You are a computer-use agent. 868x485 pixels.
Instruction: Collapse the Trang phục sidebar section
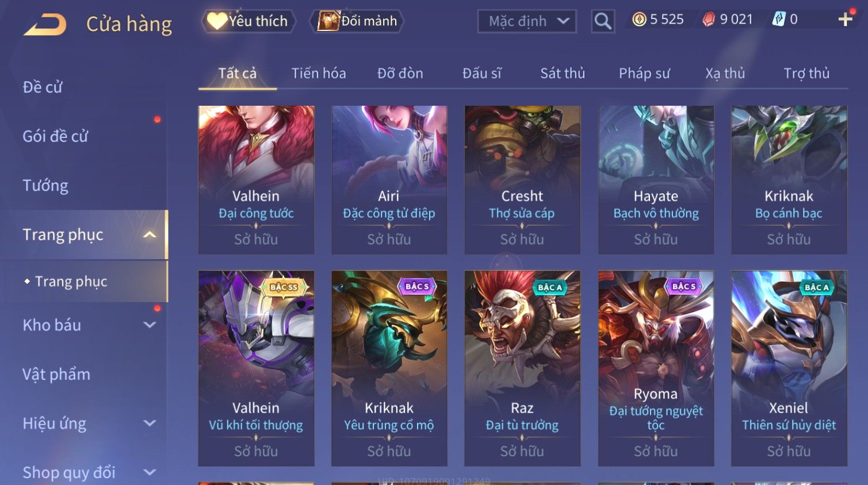pyautogui.click(x=150, y=234)
